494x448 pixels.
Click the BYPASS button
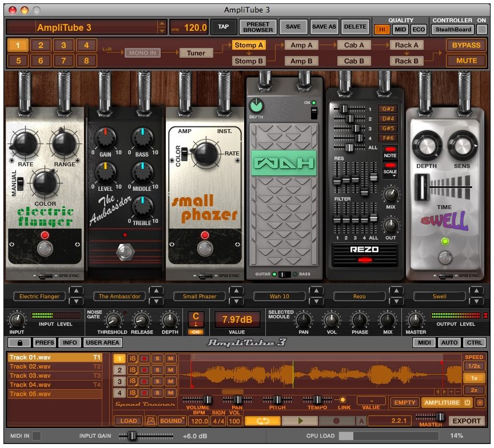click(x=466, y=45)
